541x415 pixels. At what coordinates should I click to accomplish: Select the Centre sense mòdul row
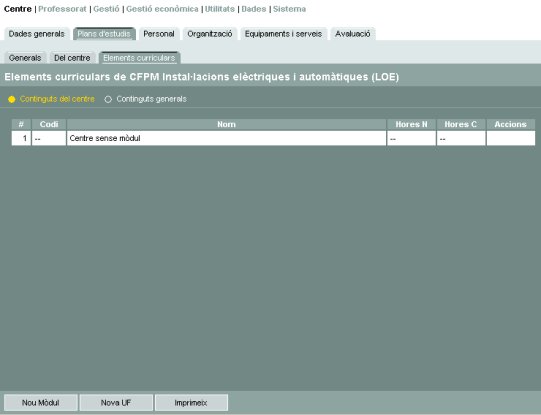click(273, 138)
